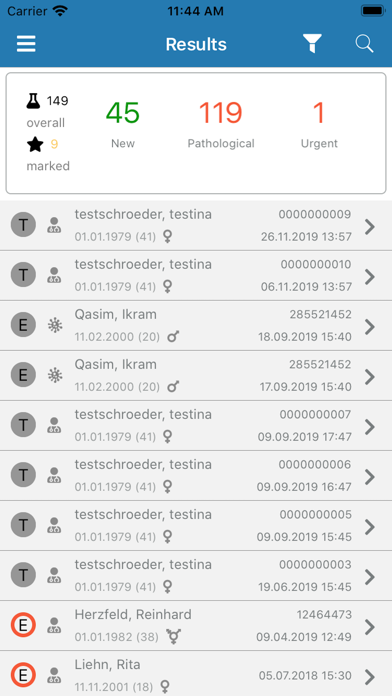The image size is (392, 696).
Task: Tap red-ringed E badge for Liehn, Rita
Action: pyautogui.click(x=23, y=675)
